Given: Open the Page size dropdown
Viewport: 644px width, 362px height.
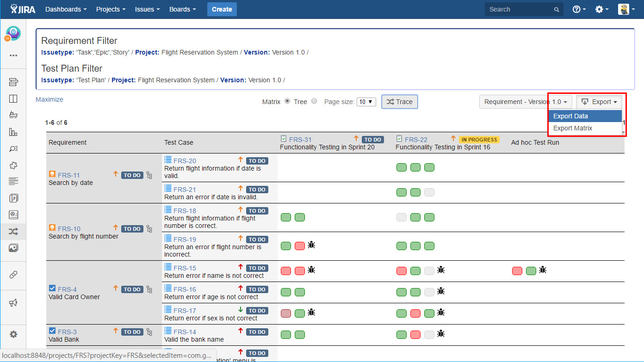Looking at the screenshot, I should pos(366,102).
